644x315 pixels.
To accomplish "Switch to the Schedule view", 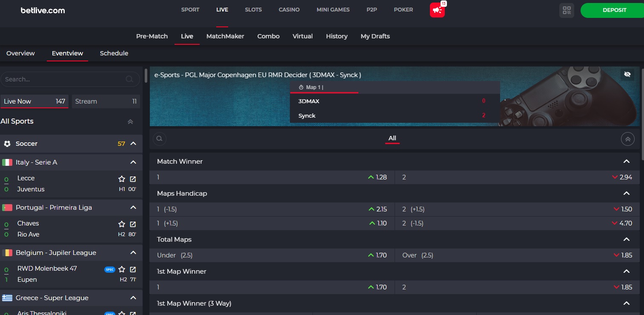I will pos(114,53).
